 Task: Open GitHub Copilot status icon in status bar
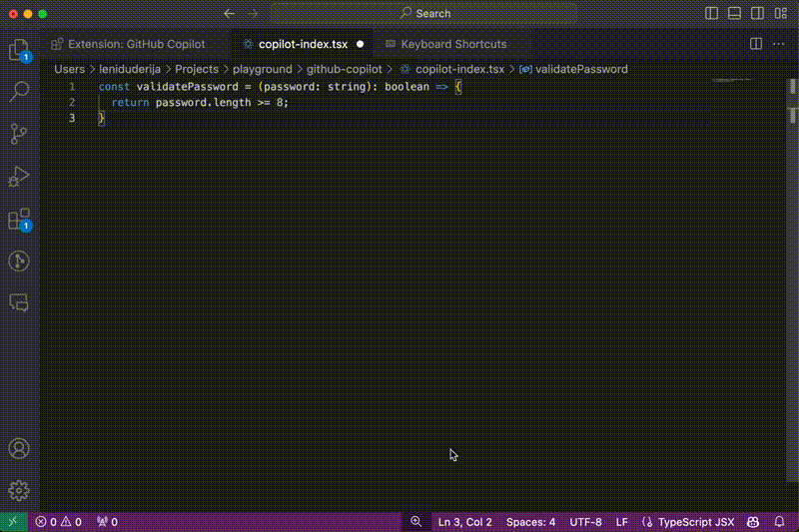tap(753, 522)
